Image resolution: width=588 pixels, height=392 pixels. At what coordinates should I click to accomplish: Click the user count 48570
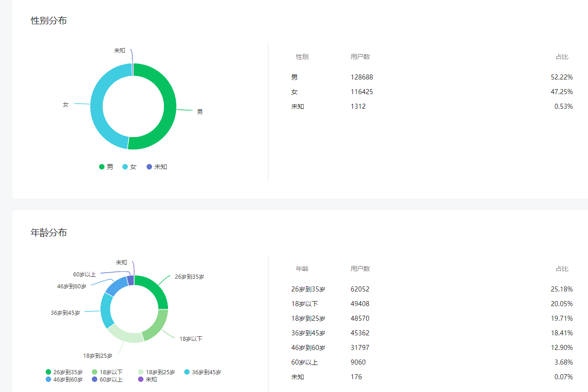[x=360, y=318]
